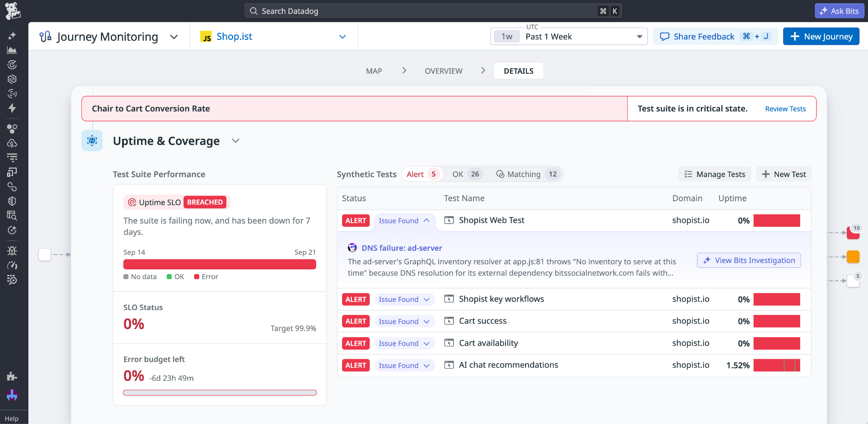Click View Bits Investigation button

click(749, 260)
